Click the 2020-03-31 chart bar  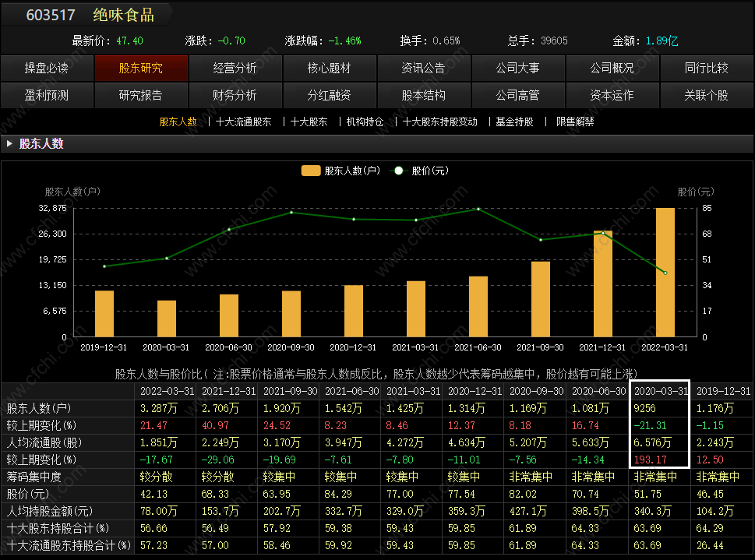[x=167, y=319]
